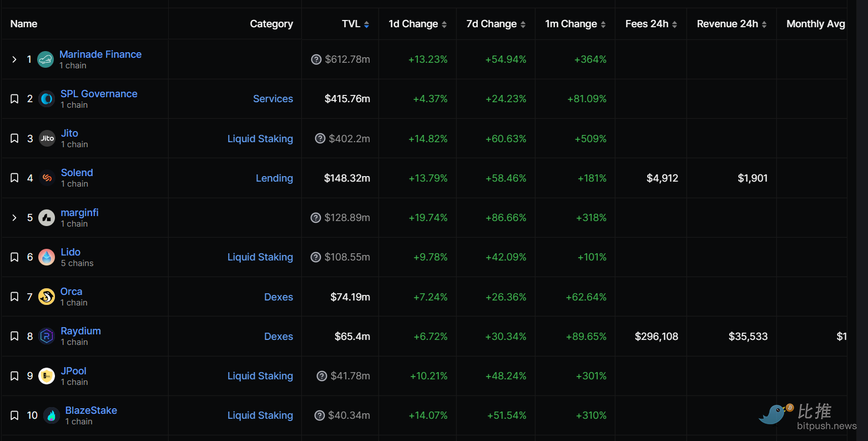Open Dexes category in Raydium row
Image resolution: width=868 pixels, height=441 pixels.
pos(279,337)
